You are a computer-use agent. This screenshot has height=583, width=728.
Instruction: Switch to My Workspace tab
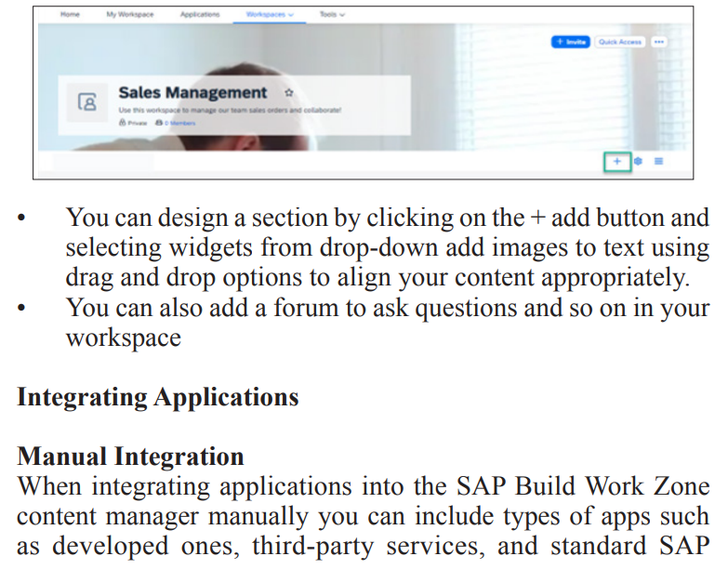[130, 14]
